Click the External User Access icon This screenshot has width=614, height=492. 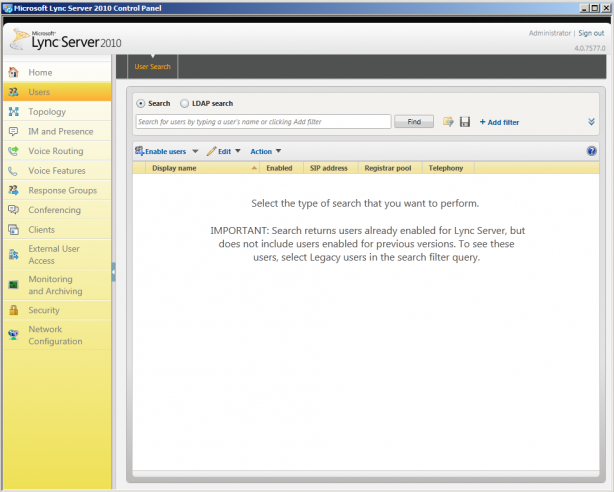(13, 255)
